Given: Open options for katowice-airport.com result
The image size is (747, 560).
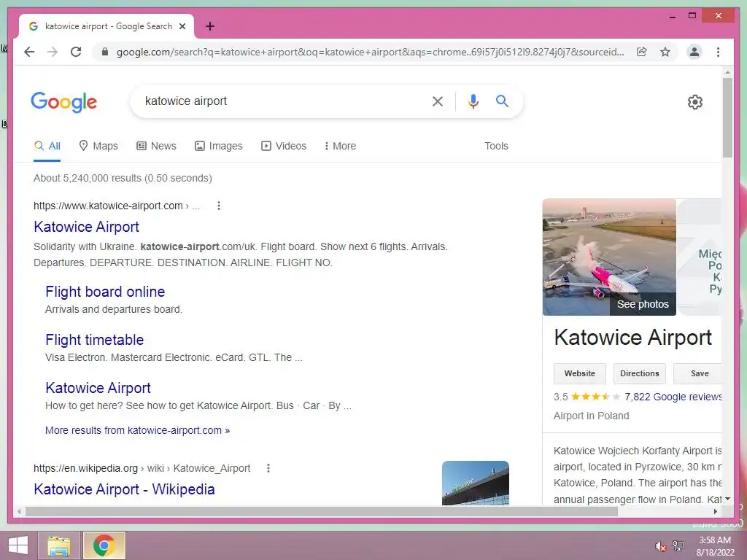Looking at the screenshot, I should click(x=219, y=206).
